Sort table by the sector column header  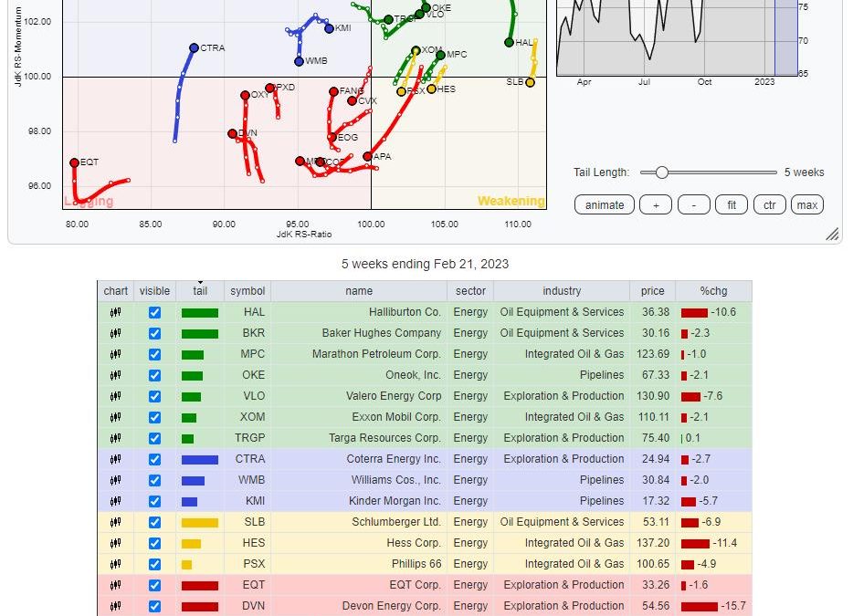point(470,291)
